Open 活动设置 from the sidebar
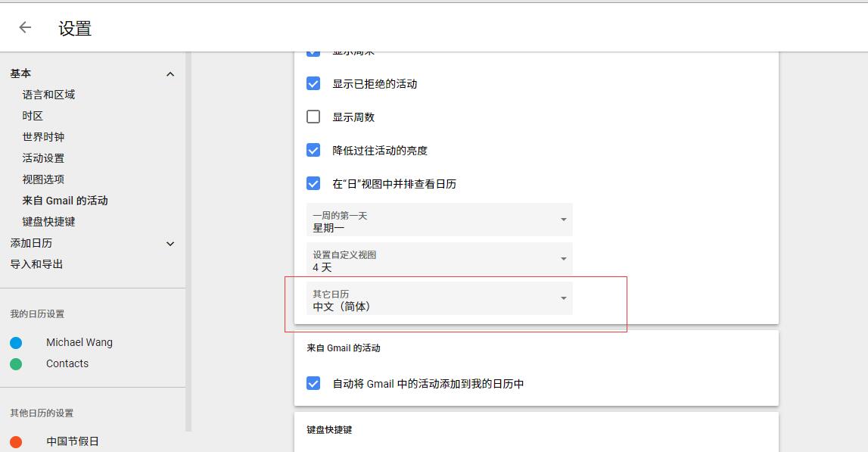This screenshot has height=452, width=868. click(x=43, y=157)
